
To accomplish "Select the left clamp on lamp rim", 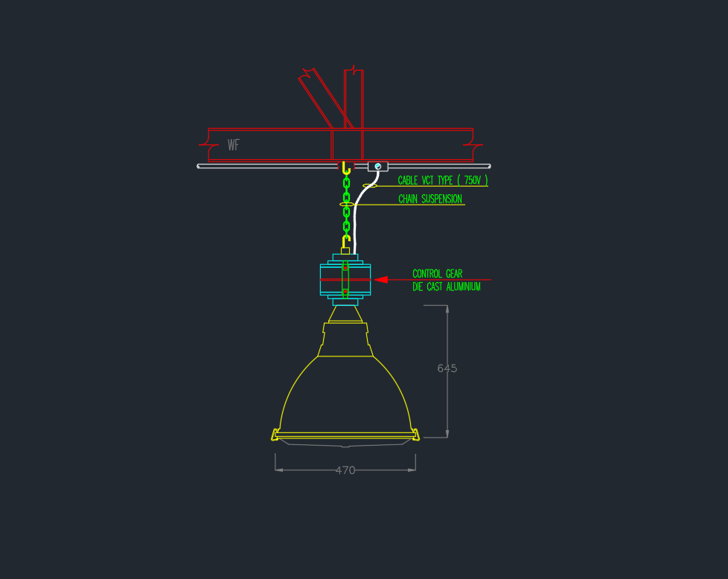I will [275, 435].
